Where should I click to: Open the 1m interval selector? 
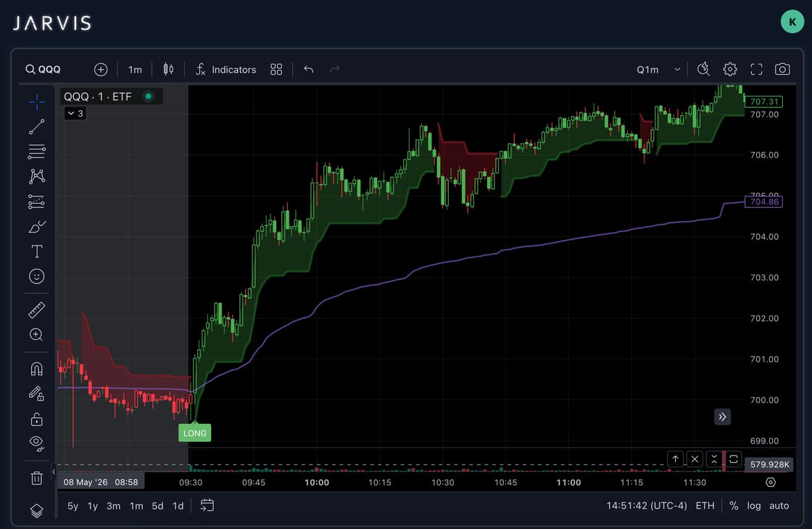135,70
